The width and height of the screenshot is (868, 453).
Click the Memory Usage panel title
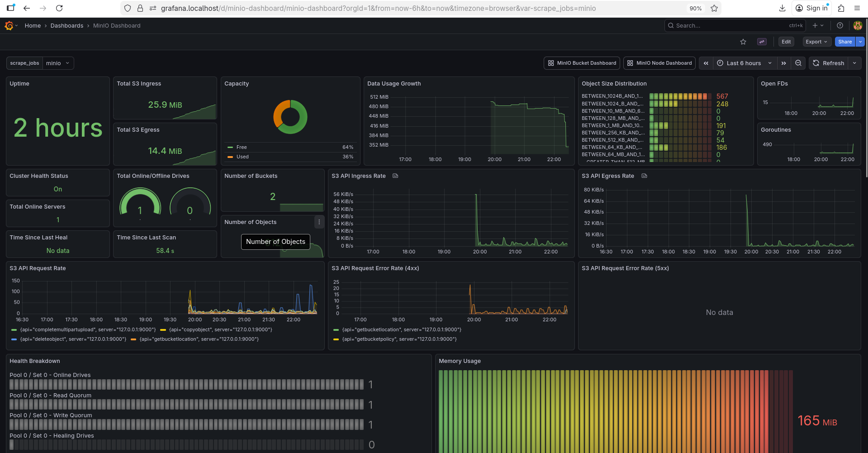[x=460, y=361]
